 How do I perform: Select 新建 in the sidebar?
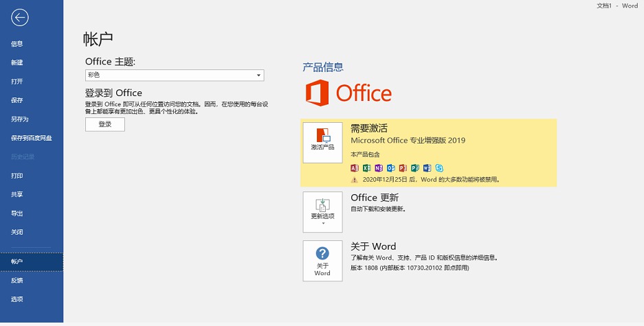click(x=17, y=62)
